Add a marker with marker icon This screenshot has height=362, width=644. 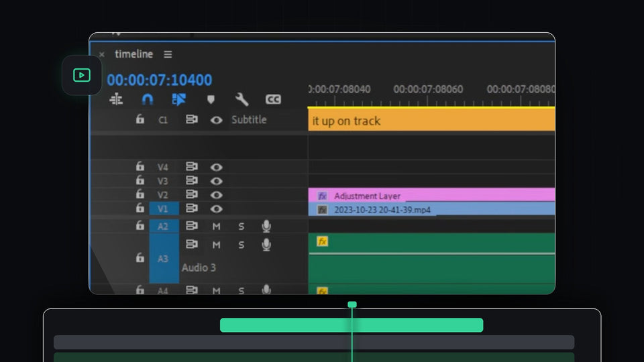[211, 99]
